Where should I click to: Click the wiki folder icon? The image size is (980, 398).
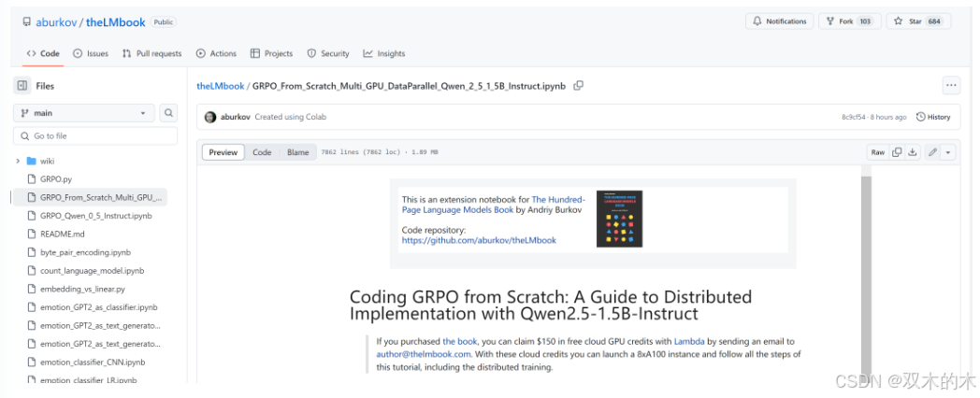pyautogui.click(x=32, y=162)
